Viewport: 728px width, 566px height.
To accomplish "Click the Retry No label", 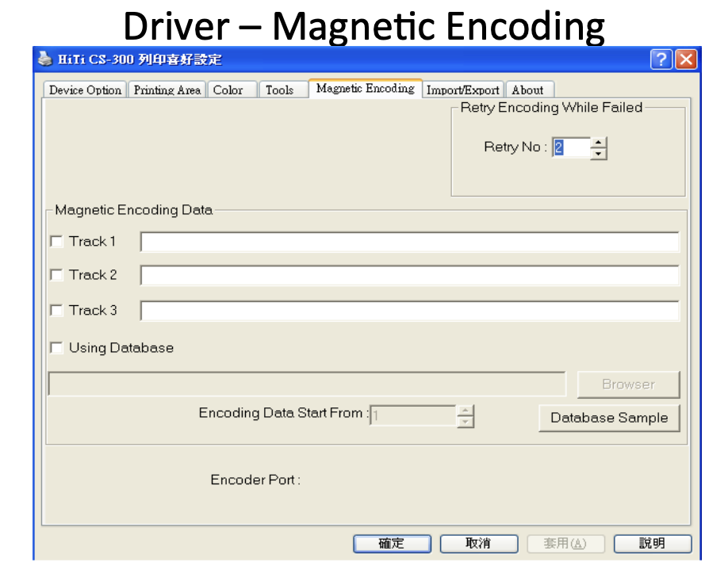I will point(515,147).
